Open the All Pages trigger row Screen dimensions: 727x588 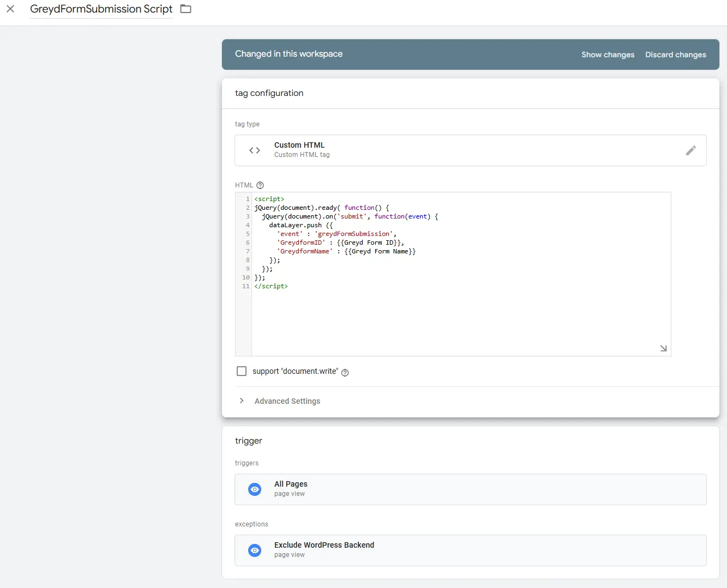470,489
